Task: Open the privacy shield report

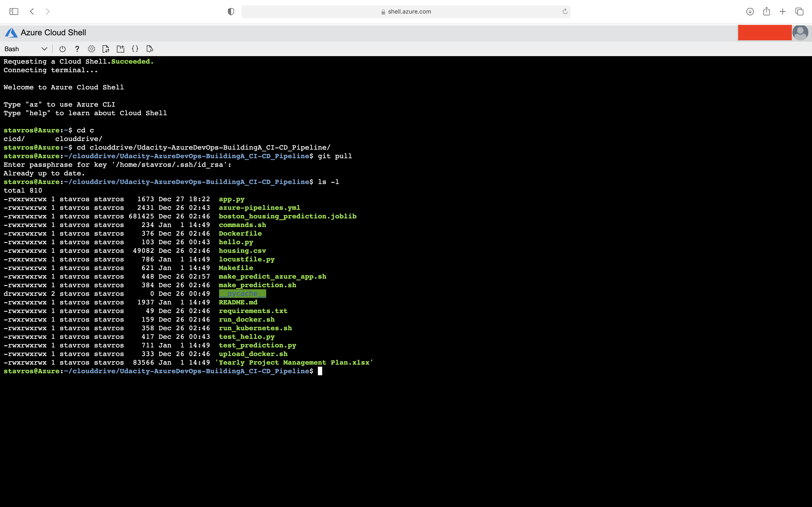Action: click(x=231, y=12)
